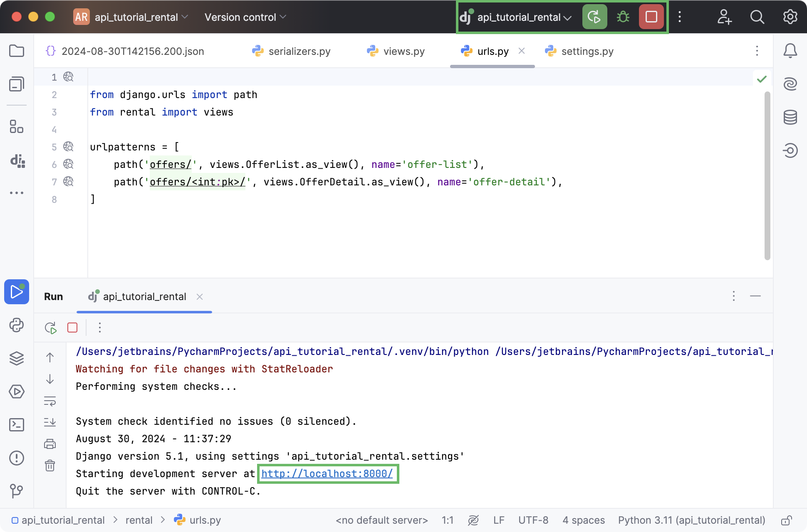This screenshot has height=532, width=807.
Task: Click the Python 3.11 interpreter status widget
Action: pyautogui.click(x=691, y=520)
